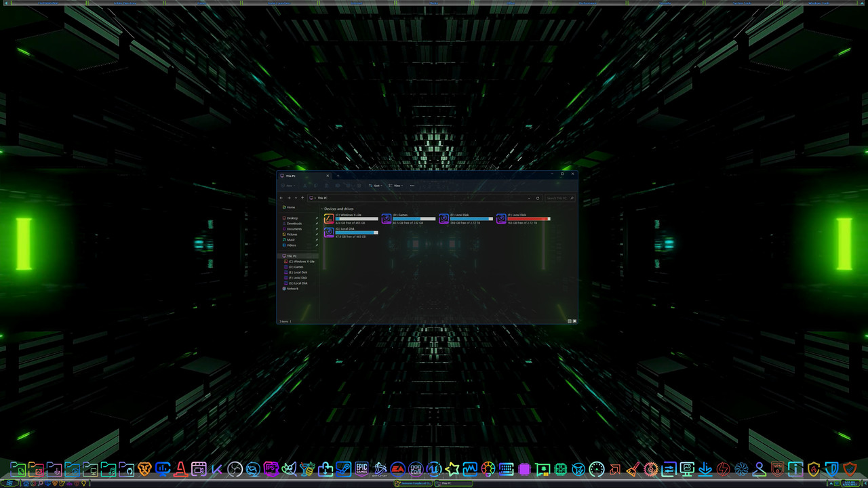Switch to the Details view layout button
The width and height of the screenshot is (868, 488).
click(570, 321)
